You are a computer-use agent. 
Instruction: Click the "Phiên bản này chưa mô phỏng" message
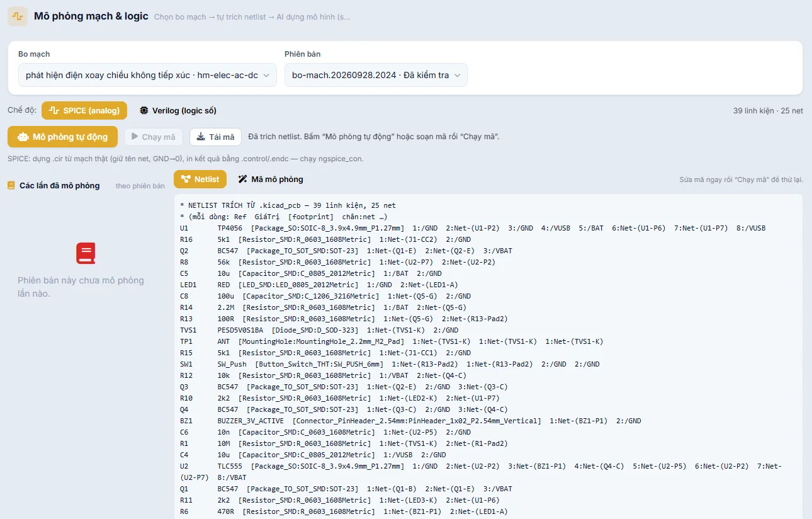(81, 287)
